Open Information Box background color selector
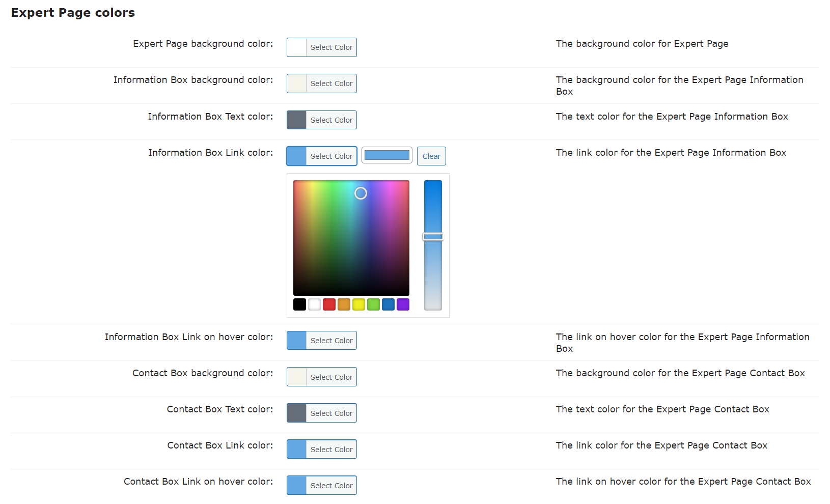 coord(321,83)
